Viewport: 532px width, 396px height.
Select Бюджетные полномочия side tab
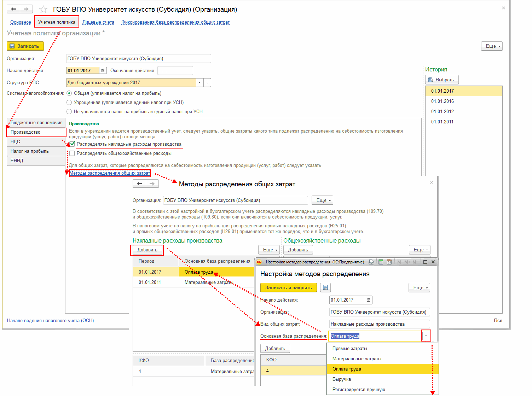[x=36, y=123]
